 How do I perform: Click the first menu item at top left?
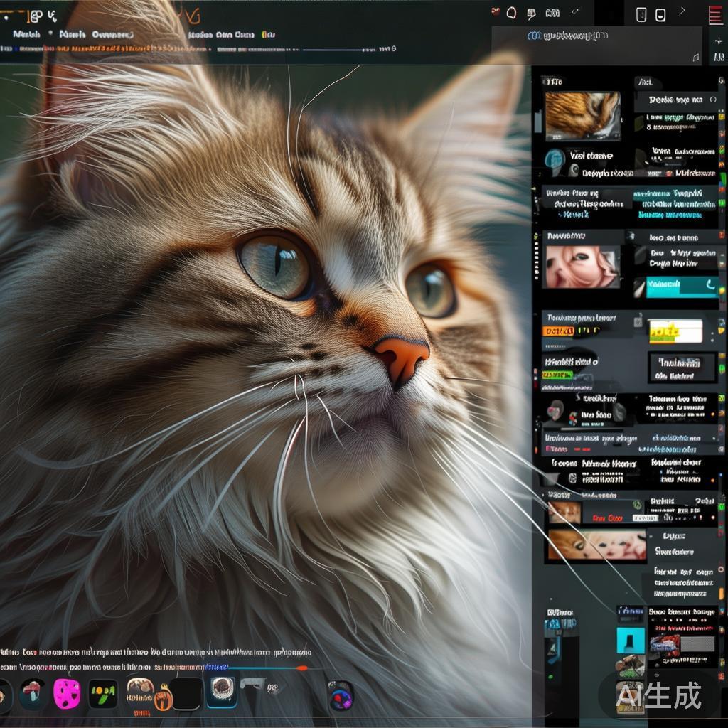(x=26, y=34)
